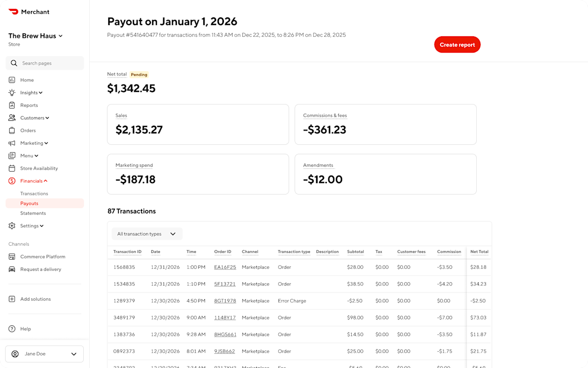Open Reports from the sidebar icon
The height and width of the screenshot is (368, 588).
click(11, 105)
